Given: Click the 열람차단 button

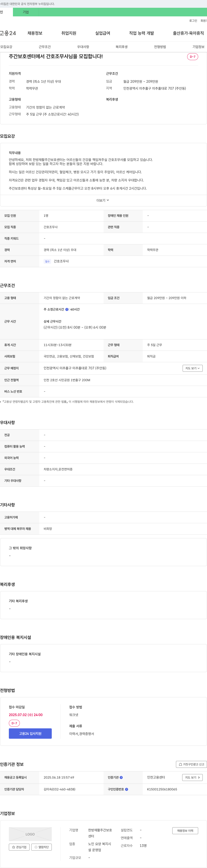Looking at the screenshot, I should (x=41, y=847).
